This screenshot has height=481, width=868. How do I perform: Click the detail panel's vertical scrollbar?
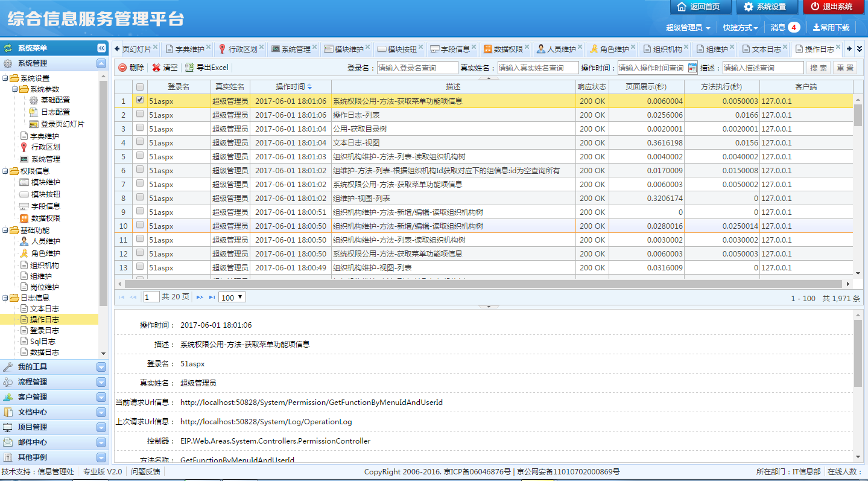point(858,353)
